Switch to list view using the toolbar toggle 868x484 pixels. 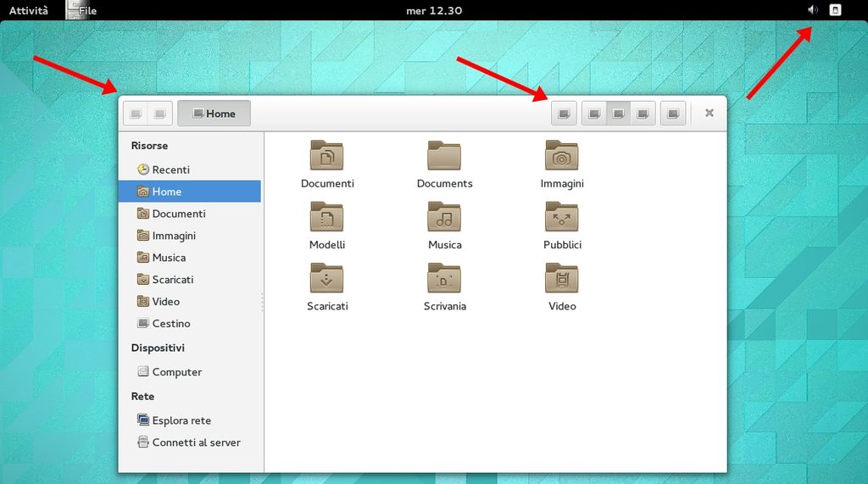[595, 114]
